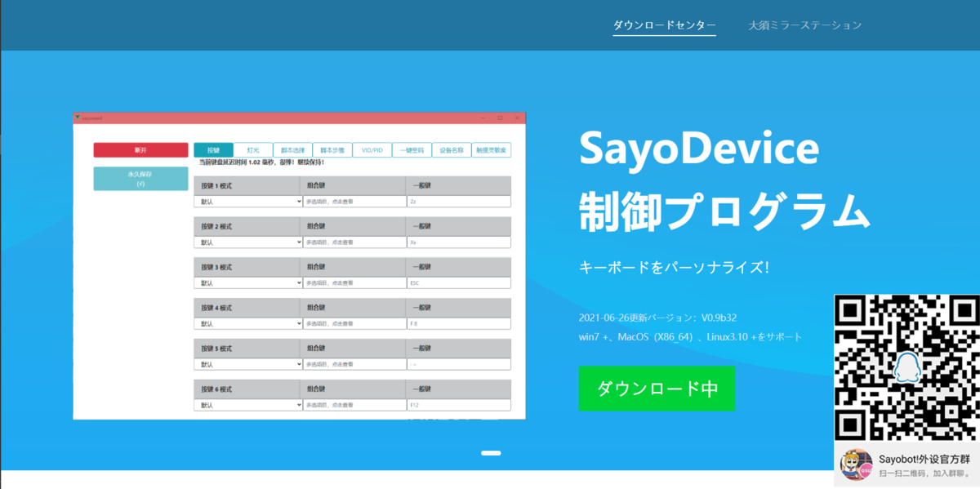Open the VID/PID tab
The width and height of the screenshot is (980, 489).
click(x=372, y=150)
